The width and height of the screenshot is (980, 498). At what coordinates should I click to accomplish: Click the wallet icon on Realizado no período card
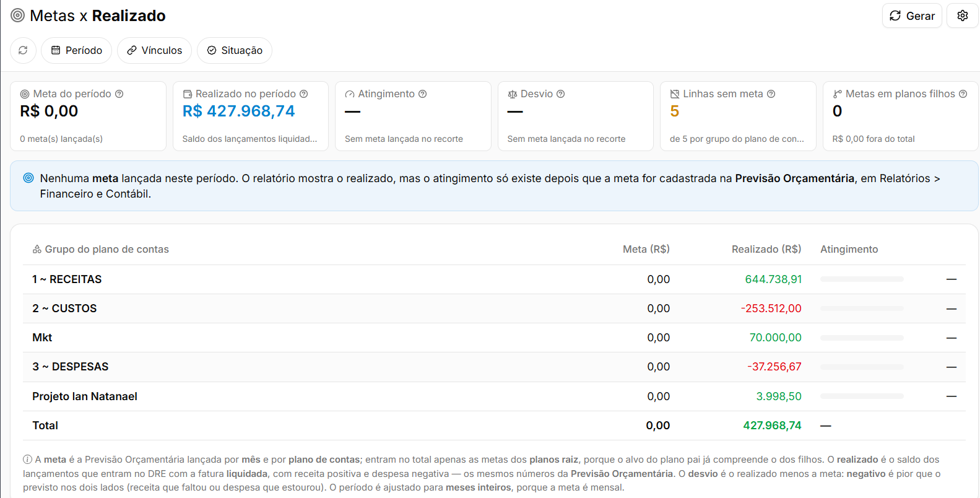point(188,94)
